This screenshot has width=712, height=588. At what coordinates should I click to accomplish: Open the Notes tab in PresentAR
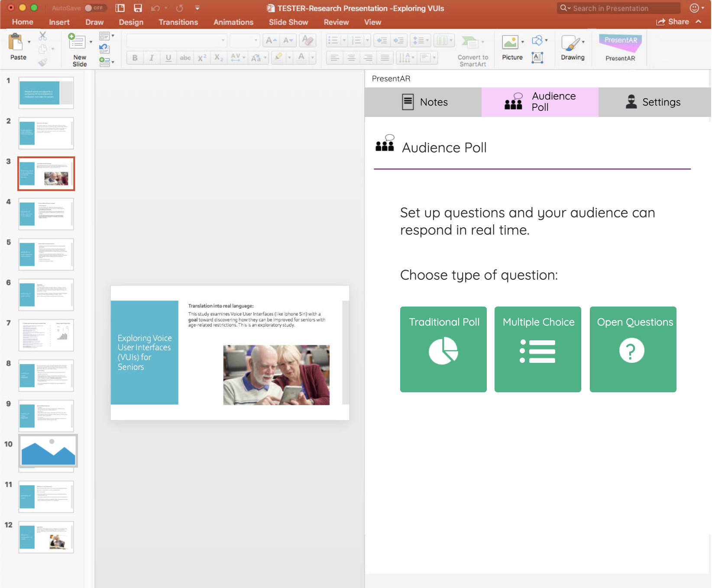[423, 102]
